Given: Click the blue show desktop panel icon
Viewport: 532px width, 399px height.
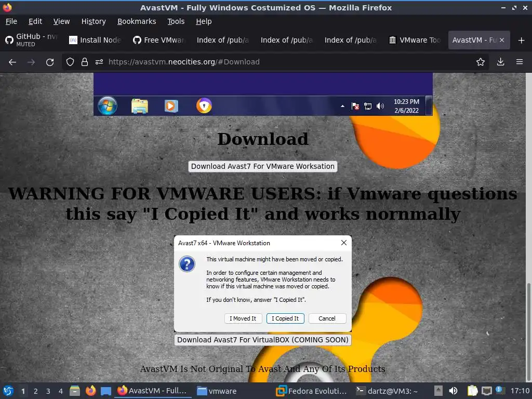Looking at the screenshot, I should (106, 391).
